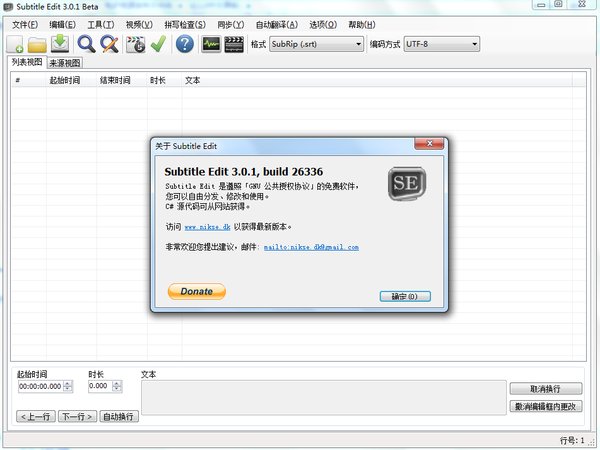Open the 拼写检查(S) menu
The height and width of the screenshot is (450, 600).
(185, 25)
